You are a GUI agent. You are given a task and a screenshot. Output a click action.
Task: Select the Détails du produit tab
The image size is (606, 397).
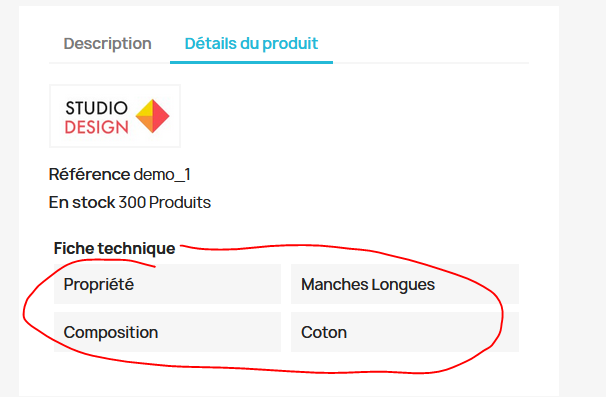click(x=251, y=43)
